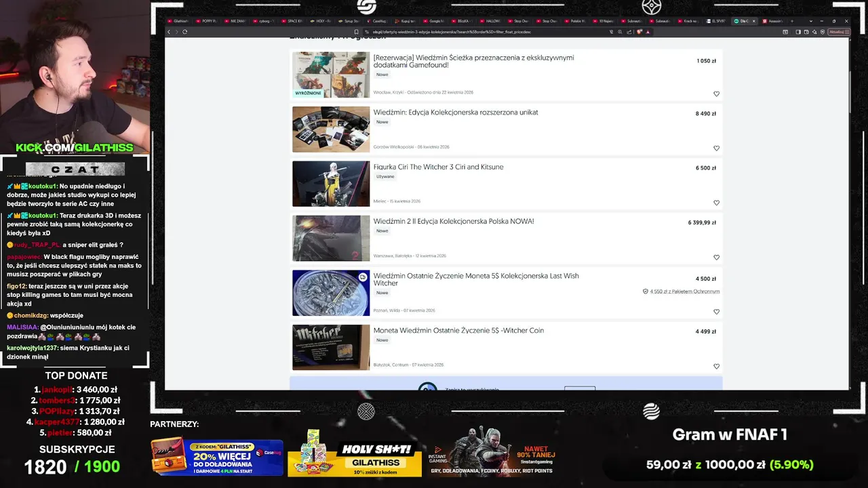
Task: Open the Gamefound board game thumbnail
Action: click(331, 75)
